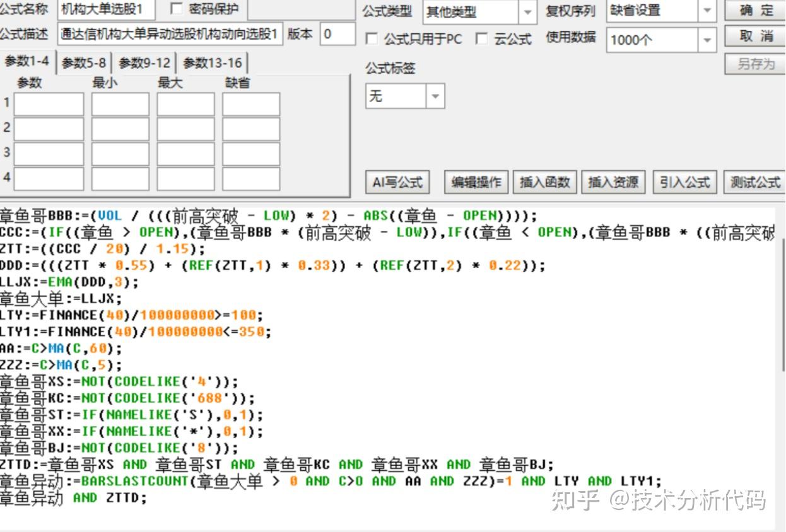This screenshot has height=532, width=786.
Task: Click code line starting CCC:=(IF((章鱼 > OPEN)
Action: [x=387, y=232]
